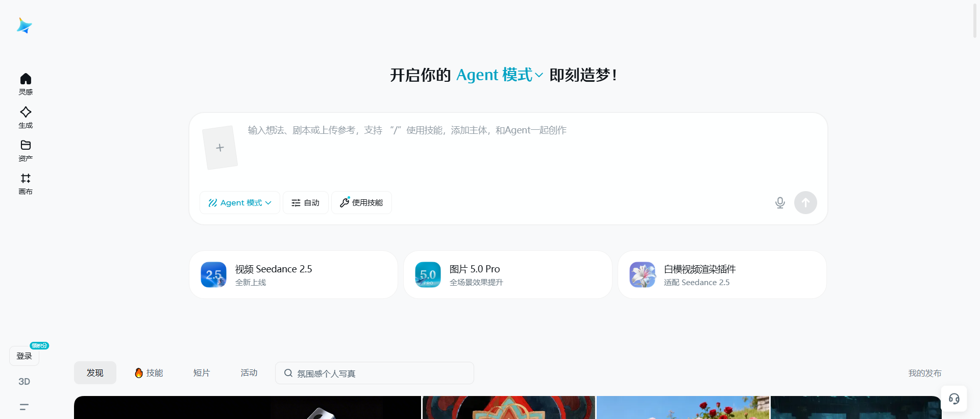Open the 3D sidebar entry

[x=24, y=382]
